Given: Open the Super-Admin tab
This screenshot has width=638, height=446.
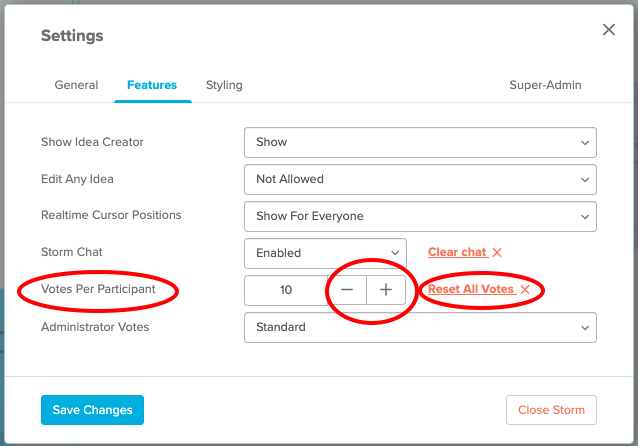Looking at the screenshot, I should (545, 85).
